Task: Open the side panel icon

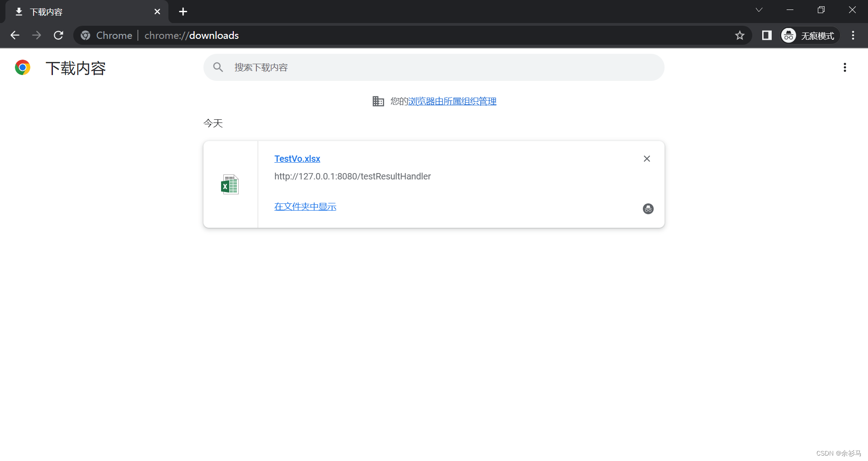Action: pyautogui.click(x=767, y=35)
